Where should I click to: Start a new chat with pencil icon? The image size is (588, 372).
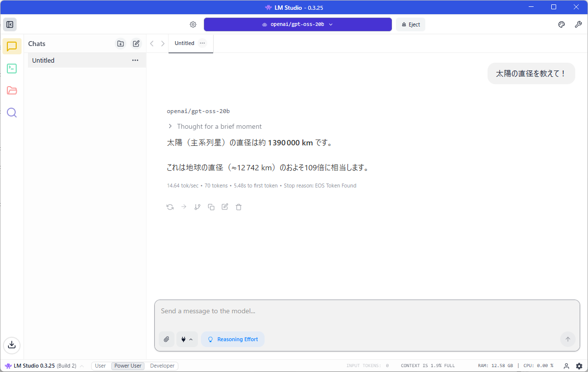coord(136,44)
